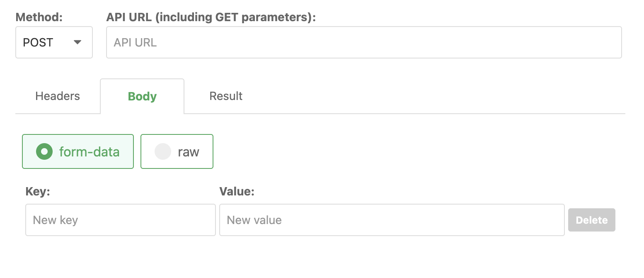Image resolution: width=644 pixels, height=278 pixels.
Task: Switch to the Headers tab
Action: [x=58, y=96]
